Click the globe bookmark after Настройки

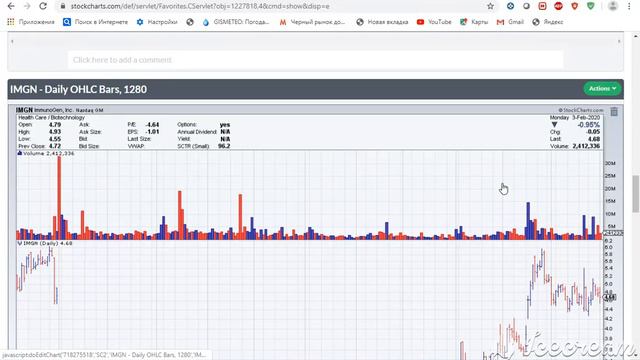click(x=190, y=22)
